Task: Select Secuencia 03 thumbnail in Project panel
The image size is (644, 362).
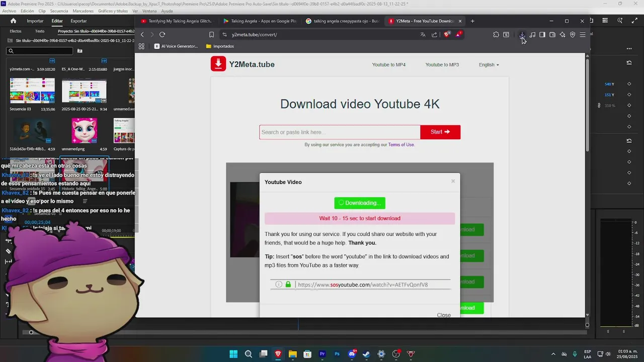Action: pos(32,91)
